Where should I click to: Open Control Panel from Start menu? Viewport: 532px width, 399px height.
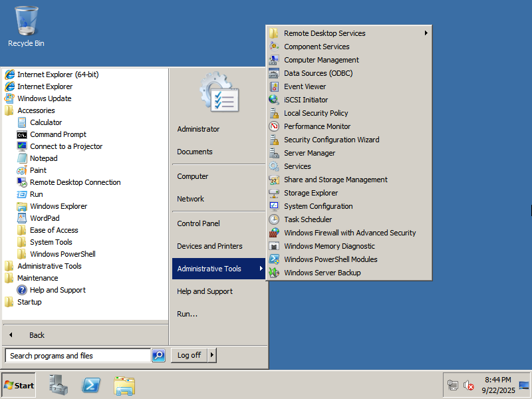[198, 223]
